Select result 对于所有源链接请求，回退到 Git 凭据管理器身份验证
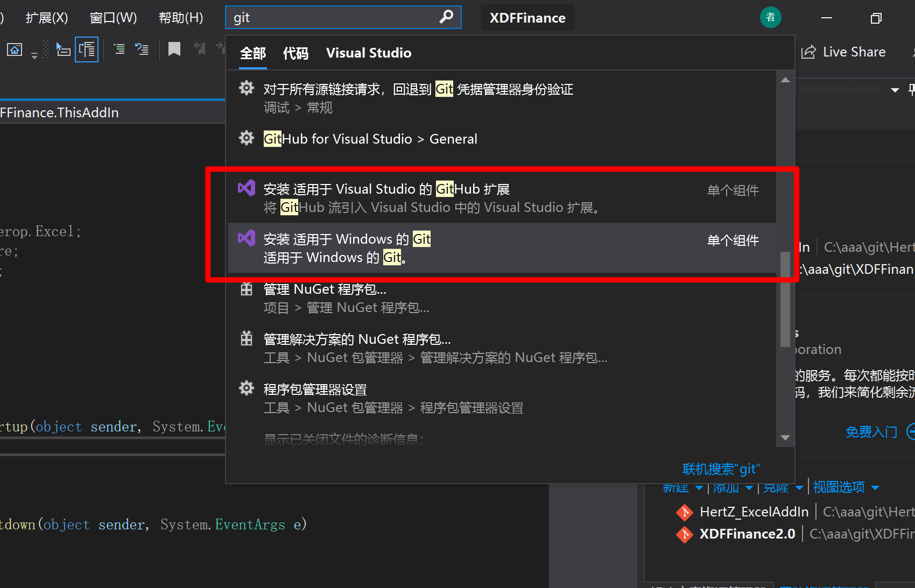Image resolution: width=915 pixels, height=588 pixels. (502, 97)
